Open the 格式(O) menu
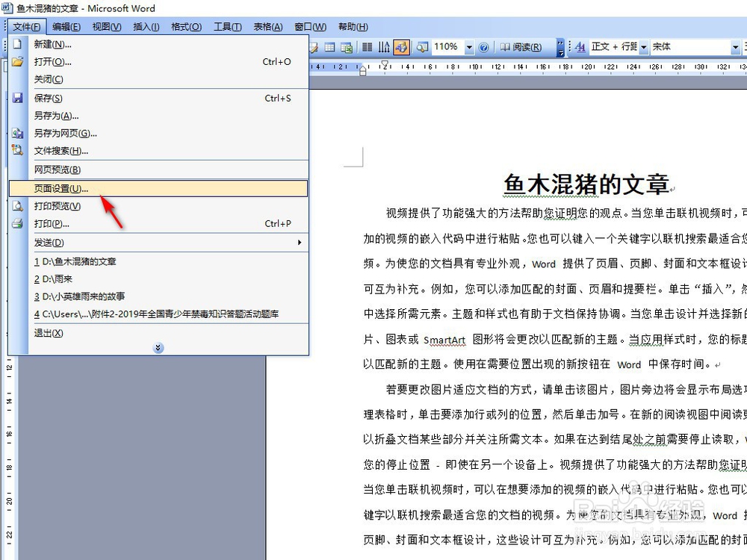The image size is (747, 560). (x=186, y=27)
